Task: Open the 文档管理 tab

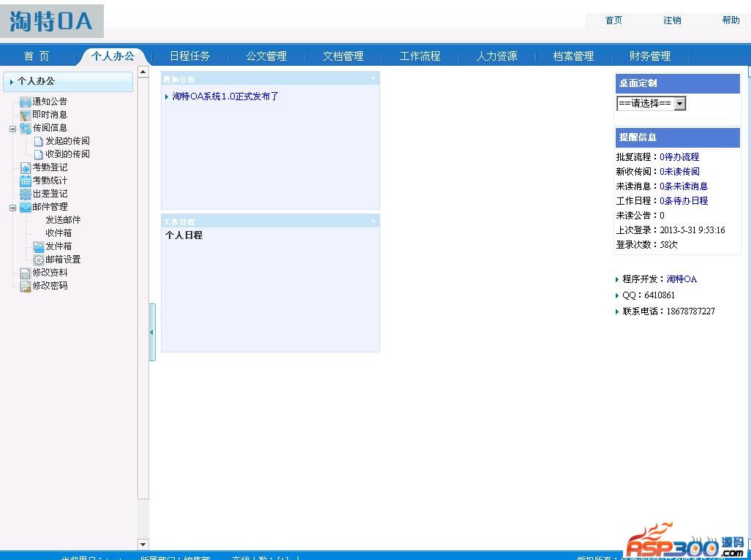Action: [x=343, y=56]
